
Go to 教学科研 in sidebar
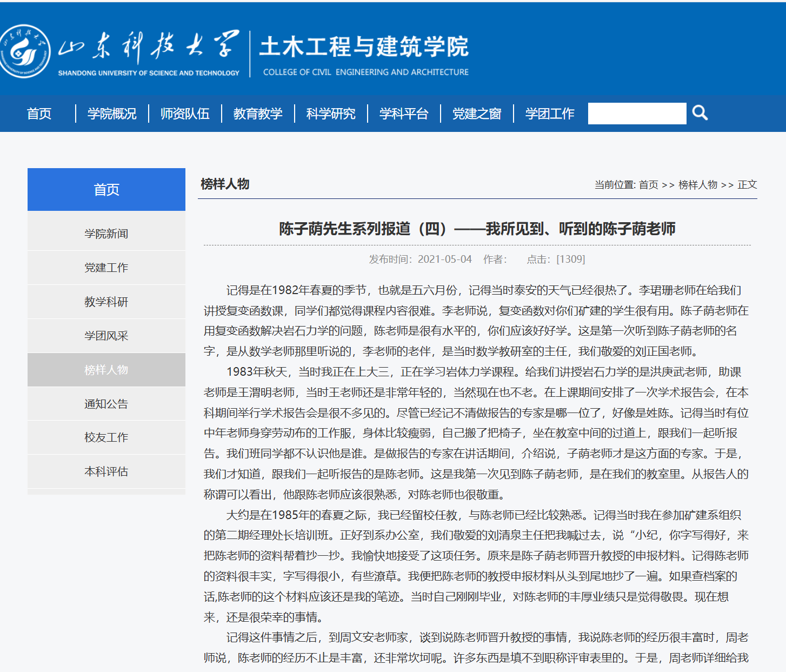106,302
